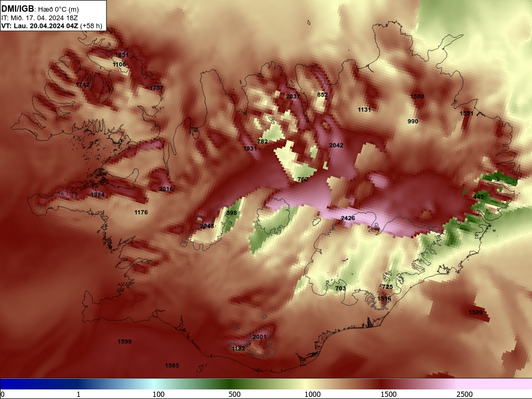The image size is (532, 399).
Task: Click the 1131 value on the map
Action: pos(364,110)
